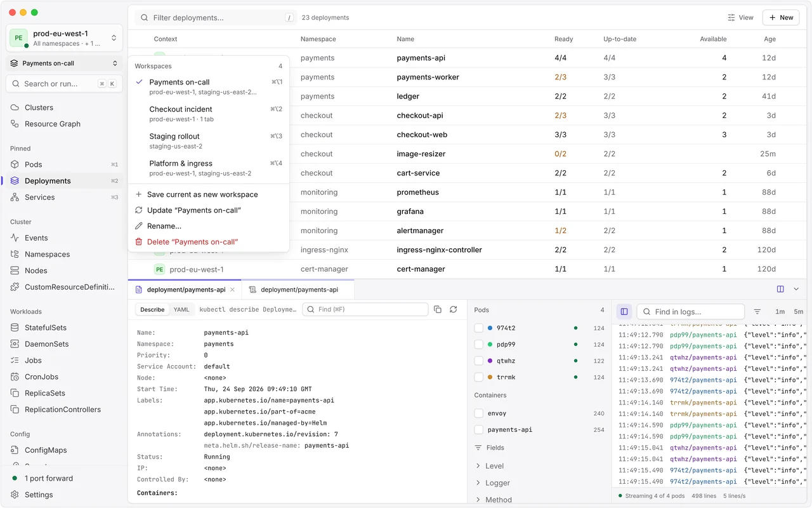Check the 974t2 pod checkbox
Image resolution: width=812 pixels, height=508 pixels.
coord(479,328)
